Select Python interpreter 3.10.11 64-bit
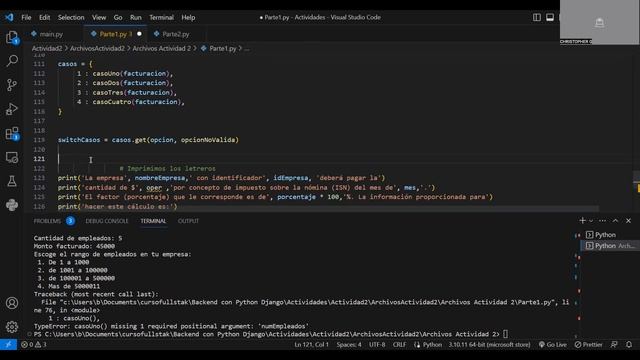Screen dimensions: 640x360 point(489,344)
